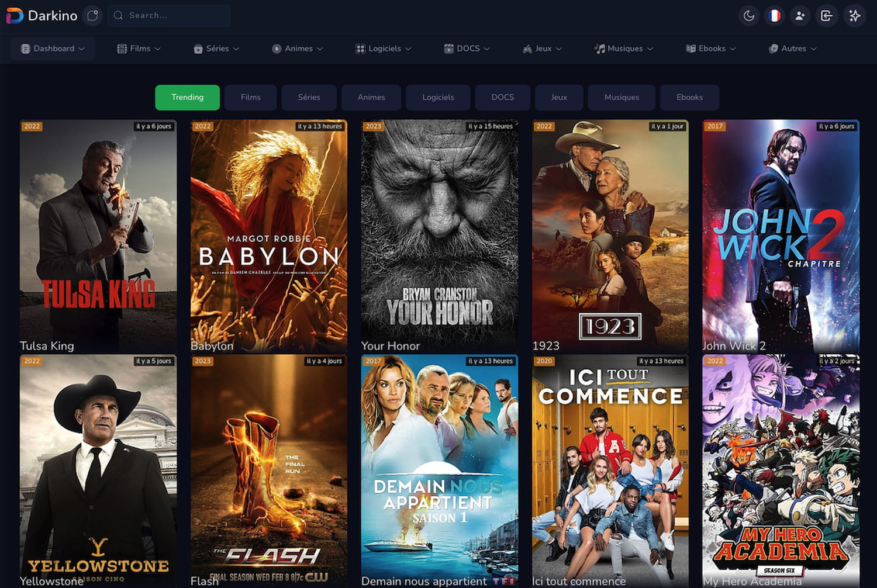Screen dimensions: 877x588
Task: Open the Séries dropdown in navbar
Action: coord(216,49)
